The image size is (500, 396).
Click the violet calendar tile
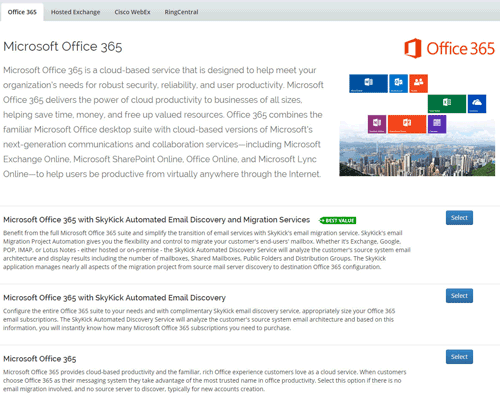click(437, 124)
